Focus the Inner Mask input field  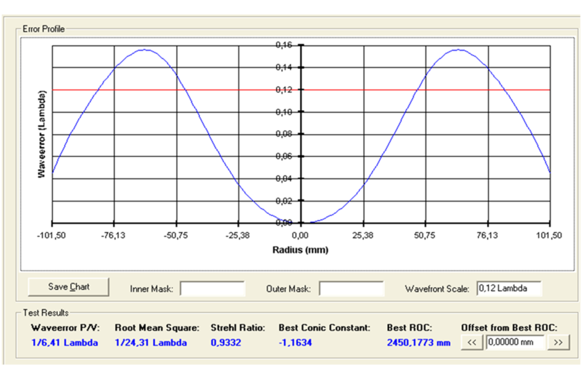[x=212, y=288]
